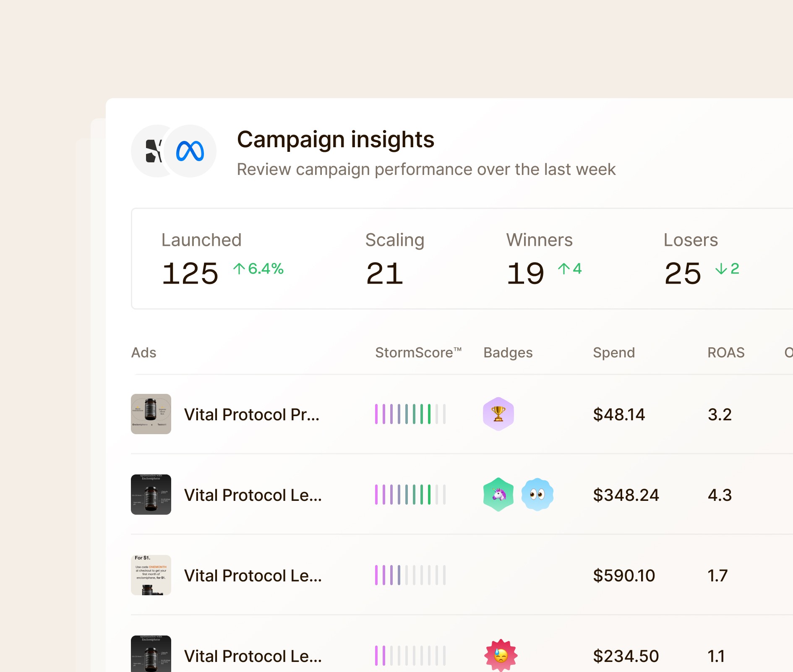Click the losers count '25'

coord(683,273)
